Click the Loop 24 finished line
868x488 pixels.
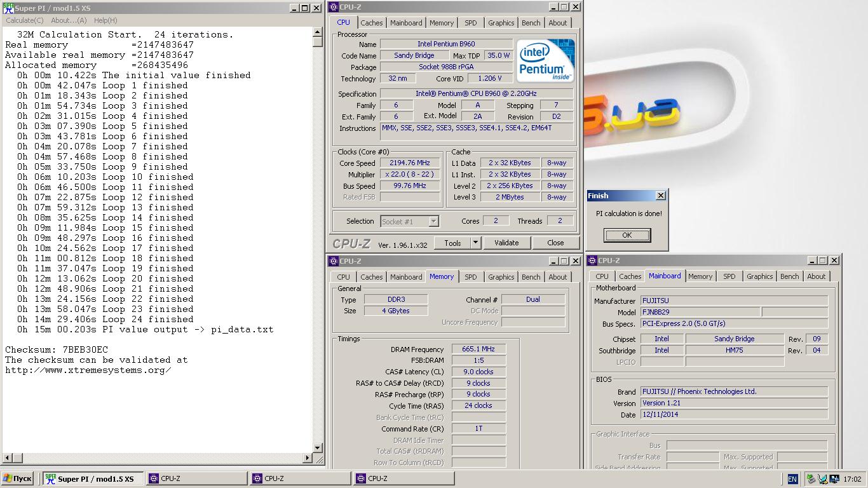(105, 320)
